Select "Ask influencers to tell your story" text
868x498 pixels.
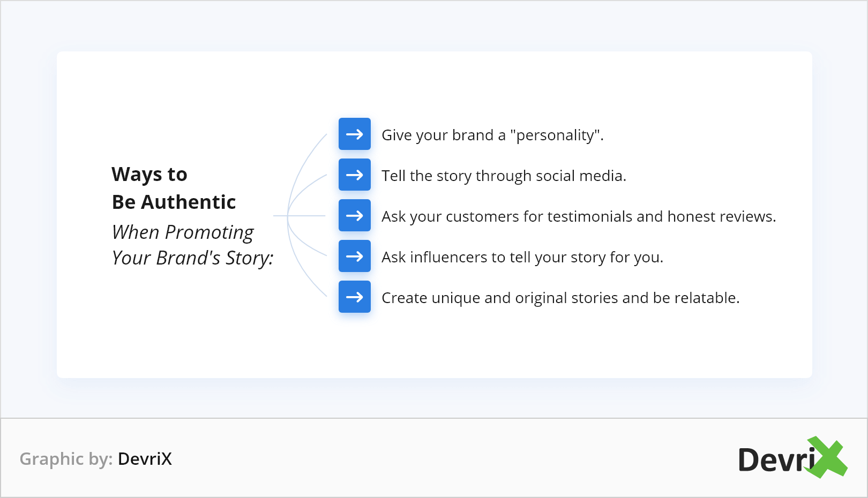[522, 257]
